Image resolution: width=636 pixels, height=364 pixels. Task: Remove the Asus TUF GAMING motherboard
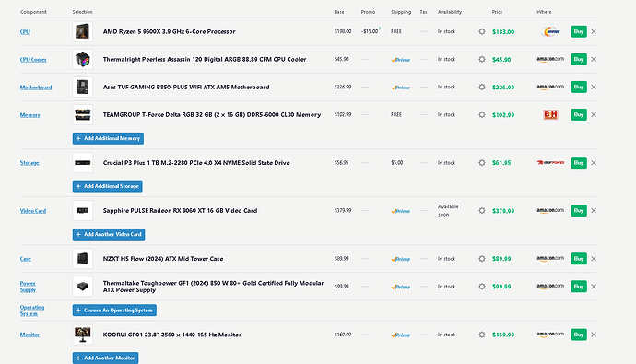594,88
